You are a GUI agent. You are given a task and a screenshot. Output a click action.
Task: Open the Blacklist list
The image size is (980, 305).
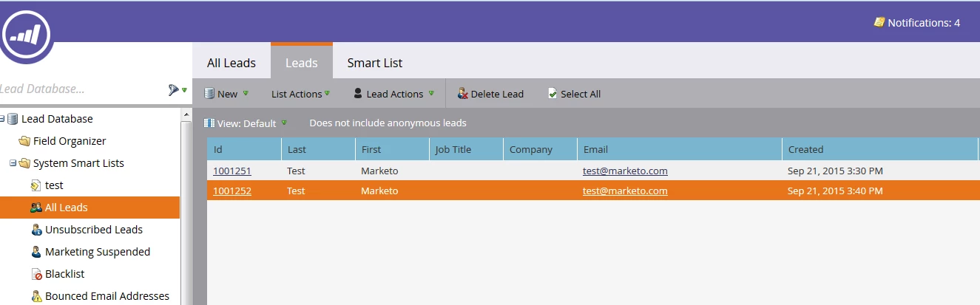pos(64,274)
